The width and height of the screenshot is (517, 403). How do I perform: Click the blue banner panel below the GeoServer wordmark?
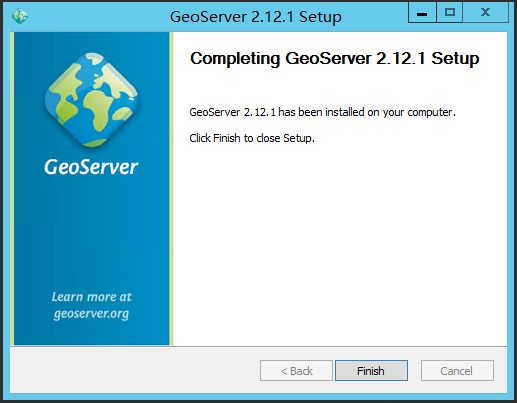pyautogui.click(x=92, y=233)
